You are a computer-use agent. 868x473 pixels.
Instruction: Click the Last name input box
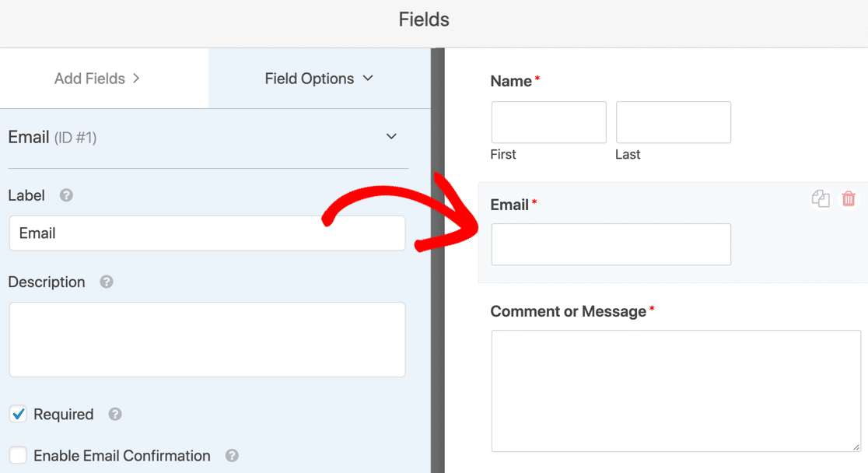point(673,122)
